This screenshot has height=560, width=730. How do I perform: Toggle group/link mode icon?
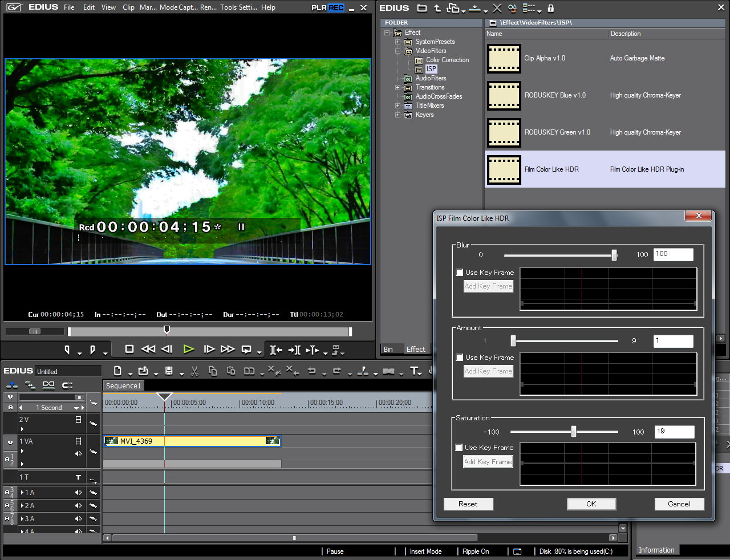[49, 385]
